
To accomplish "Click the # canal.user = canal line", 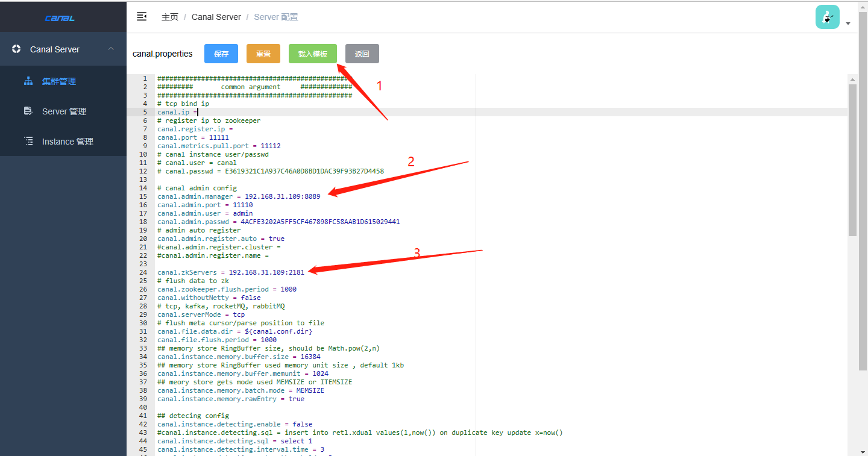I will [197, 163].
